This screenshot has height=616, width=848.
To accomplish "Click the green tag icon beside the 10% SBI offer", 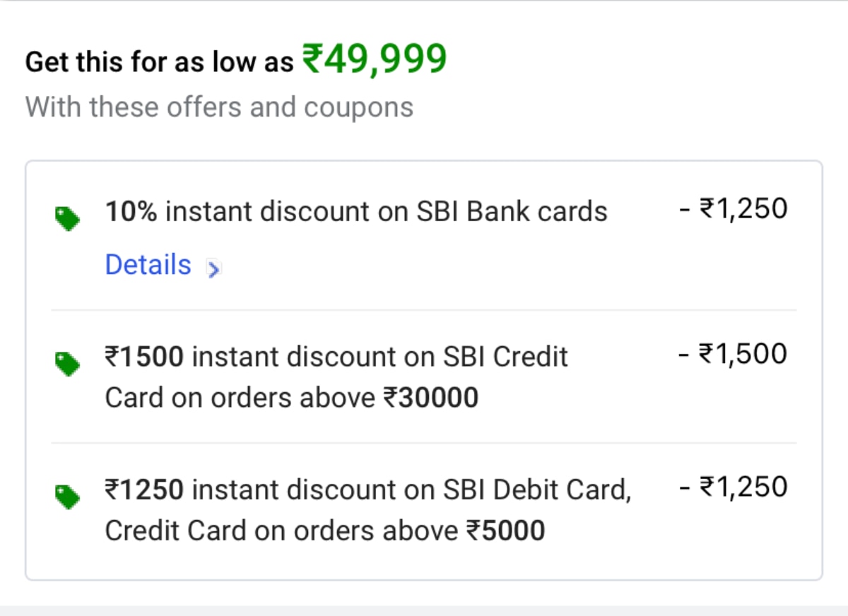I will coord(67,218).
